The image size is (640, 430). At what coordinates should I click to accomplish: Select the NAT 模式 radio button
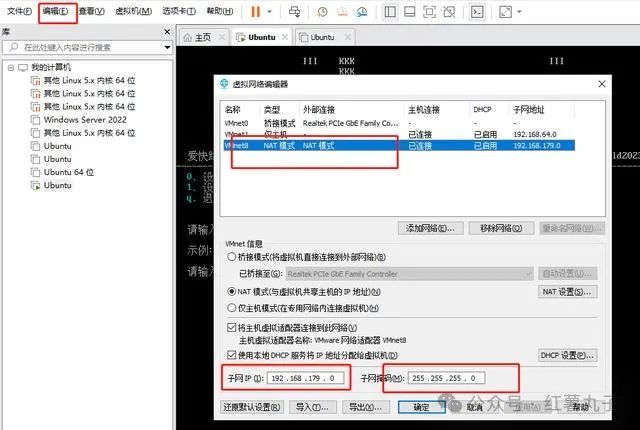pos(231,291)
